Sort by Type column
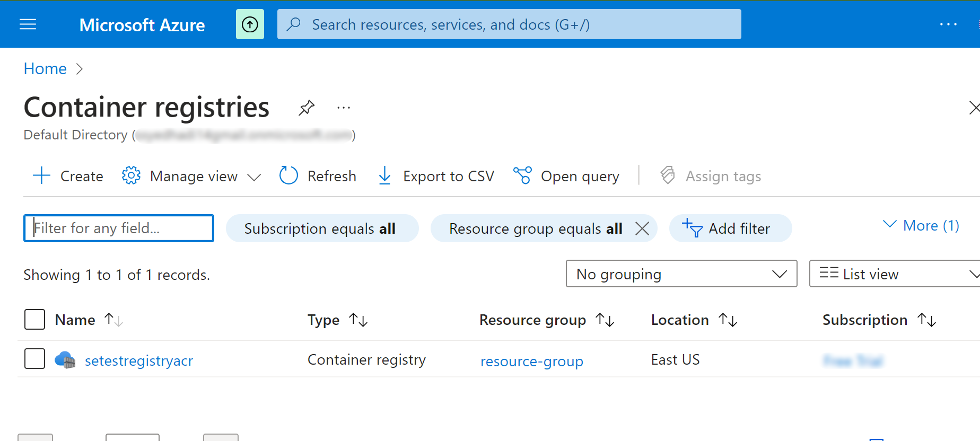The image size is (980, 441). point(337,320)
